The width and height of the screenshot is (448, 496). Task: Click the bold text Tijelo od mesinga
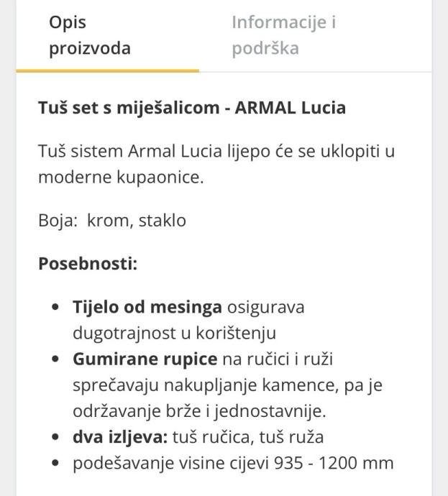[x=147, y=307]
